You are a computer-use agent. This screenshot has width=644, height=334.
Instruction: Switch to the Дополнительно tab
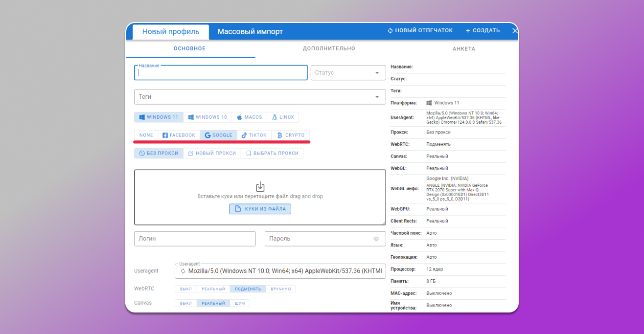pyautogui.click(x=329, y=49)
